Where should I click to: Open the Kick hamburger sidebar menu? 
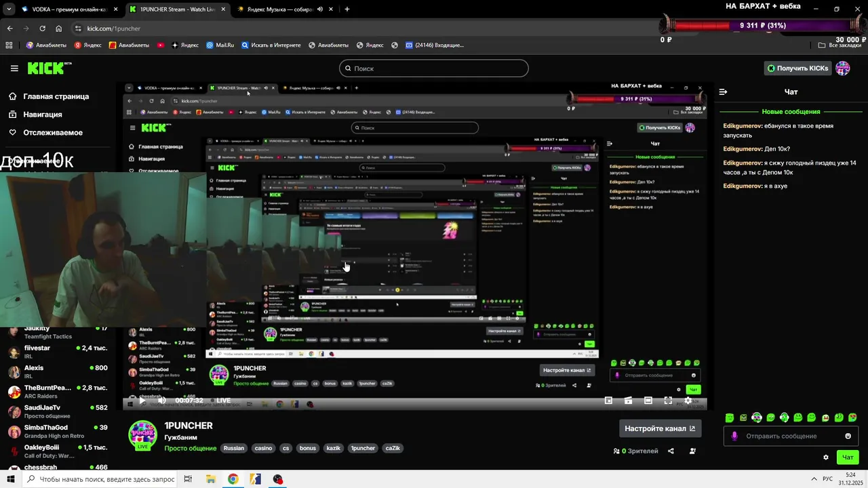pyautogui.click(x=14, y=68)
